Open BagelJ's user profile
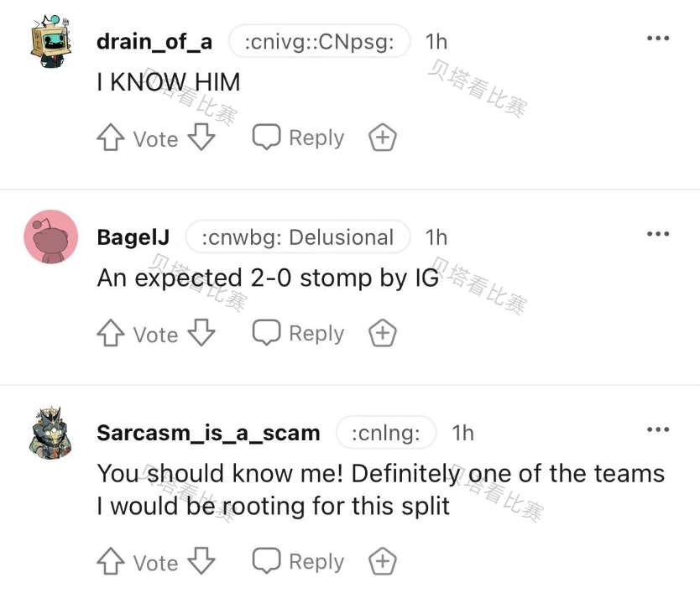 [x=133, y=237]
